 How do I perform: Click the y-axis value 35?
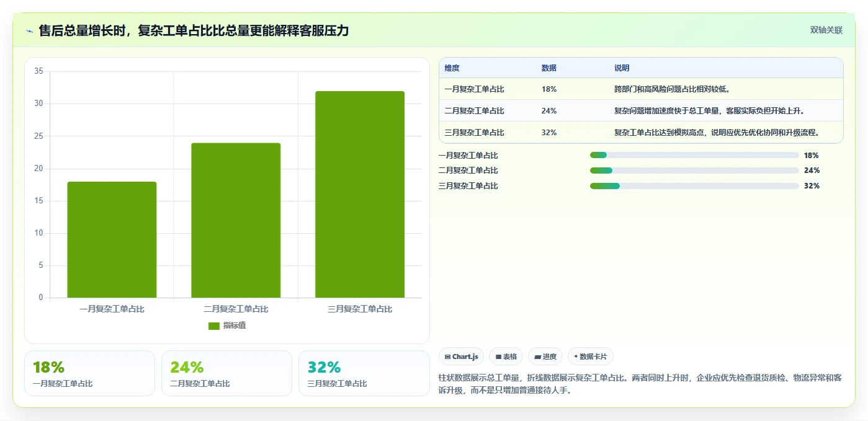pyautogui.click(x=38, y=71)
